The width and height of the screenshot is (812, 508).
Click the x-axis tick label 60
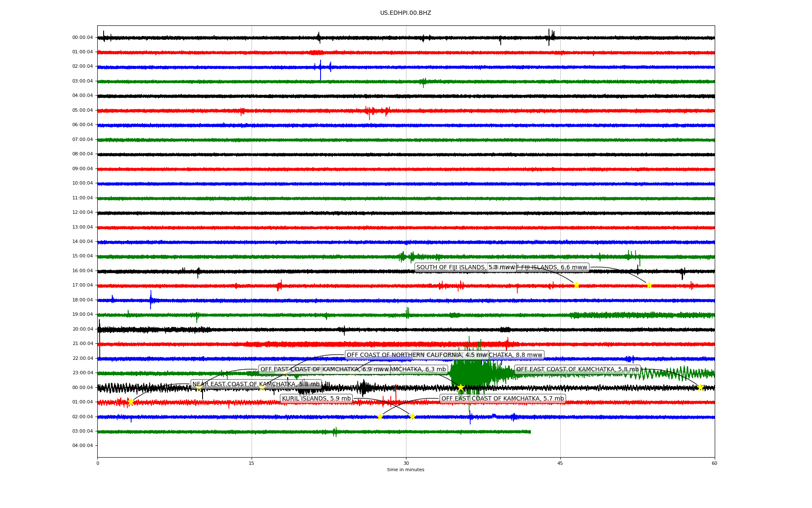tap(714, 463)
